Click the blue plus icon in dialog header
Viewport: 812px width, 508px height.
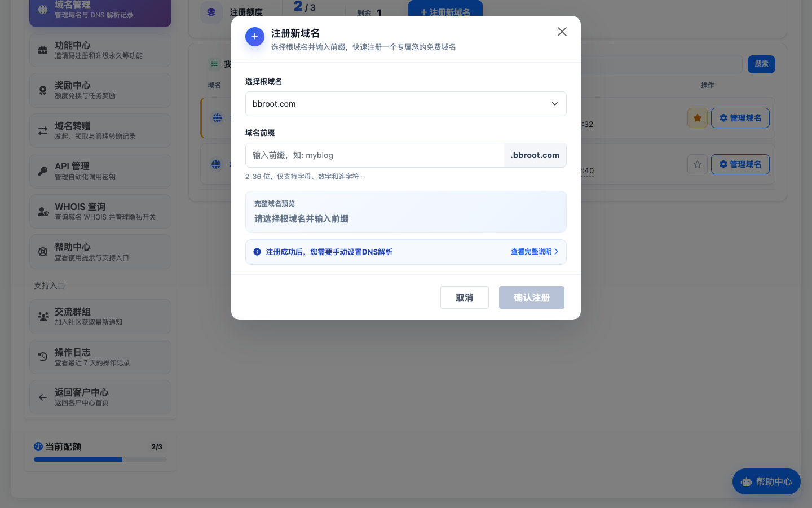[x=255, y=37]
